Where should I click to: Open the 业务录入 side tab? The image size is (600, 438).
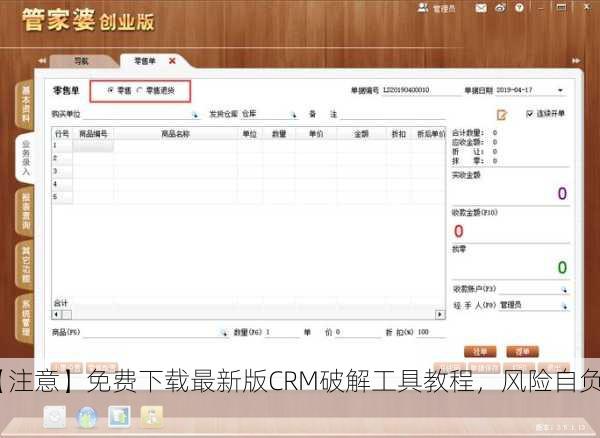click(26, 157)
